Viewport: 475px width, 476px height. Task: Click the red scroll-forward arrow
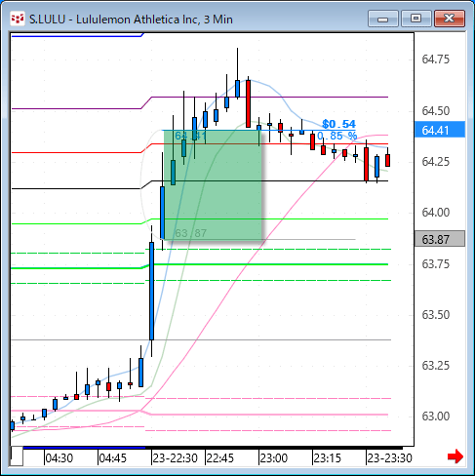click(455, 456)
